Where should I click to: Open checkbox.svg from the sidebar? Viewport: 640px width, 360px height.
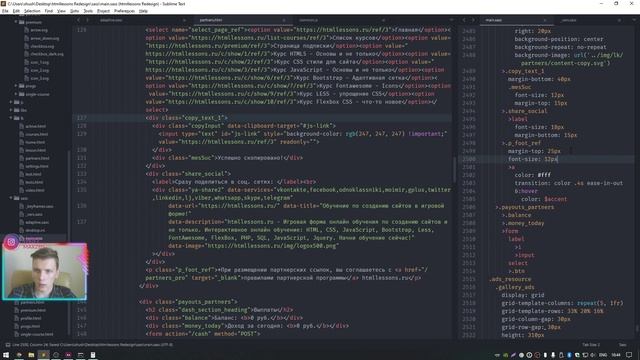[42, 46]
